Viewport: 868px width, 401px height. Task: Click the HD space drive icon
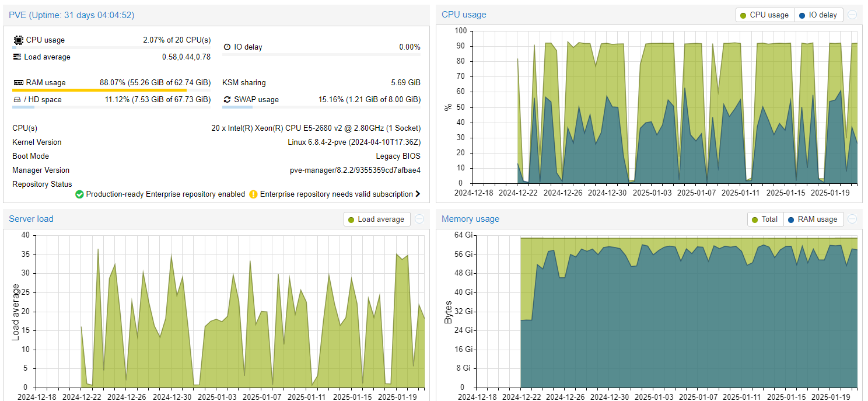[17, 100]
